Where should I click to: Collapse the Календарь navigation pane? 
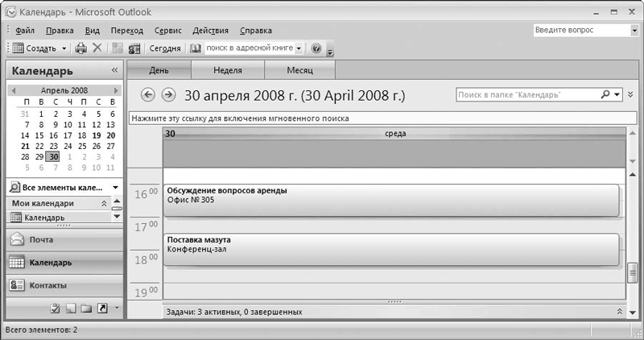click(x=114, y=71)
